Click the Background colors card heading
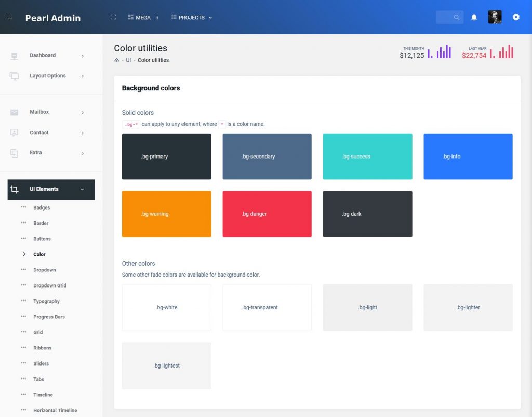The image size is (532, 417). click(x=151, y=88)
